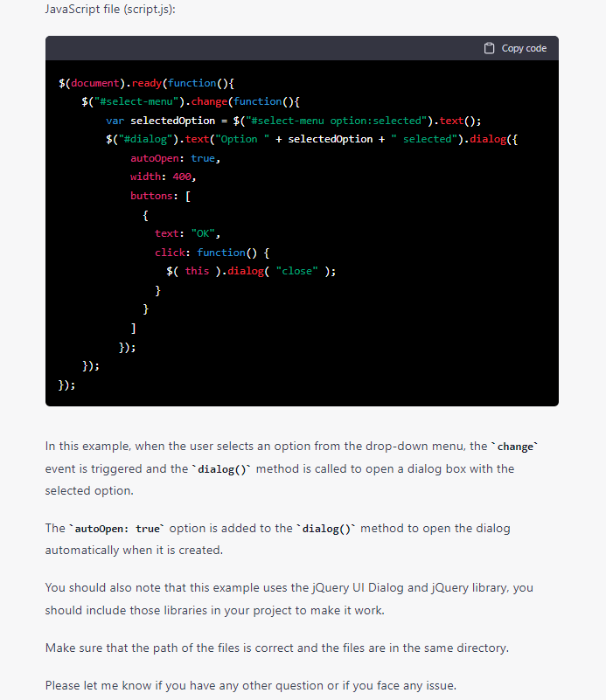The height and width of the screenshot is (700, 606).
Task: Click the text 'automatically when it is created.'
Action: pos(134,550)
